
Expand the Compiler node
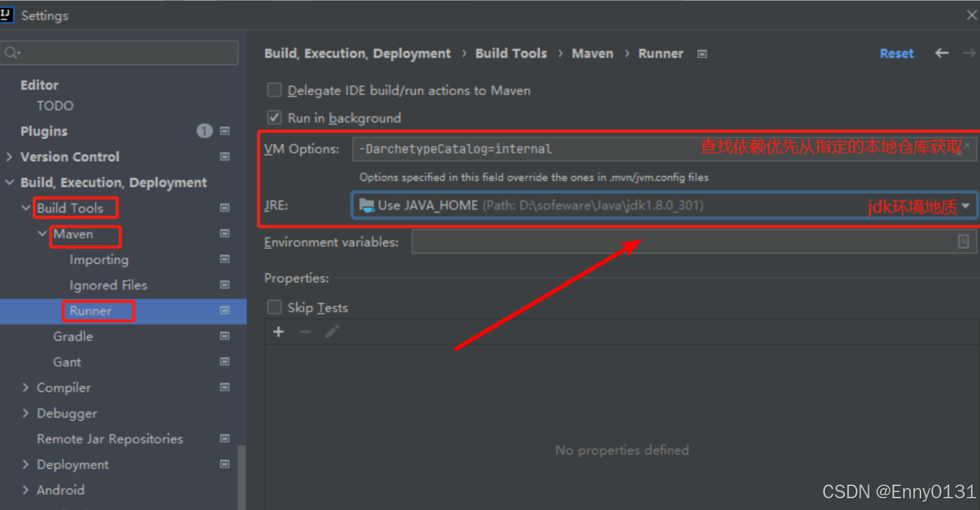26,387
